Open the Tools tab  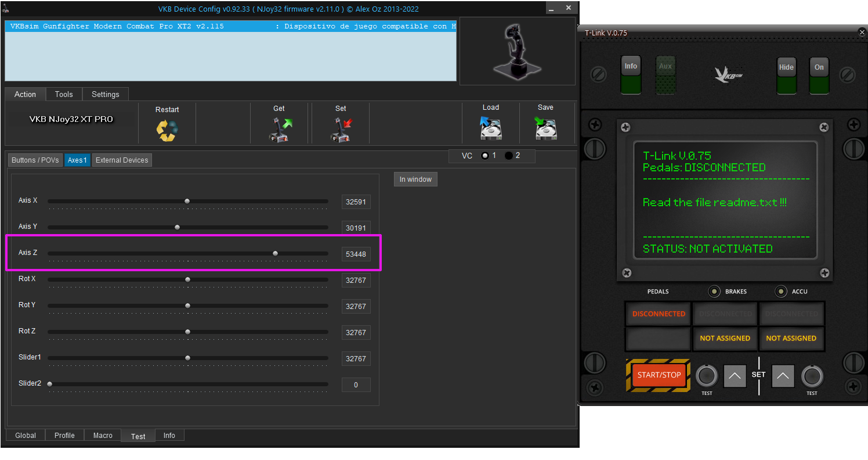64,94
